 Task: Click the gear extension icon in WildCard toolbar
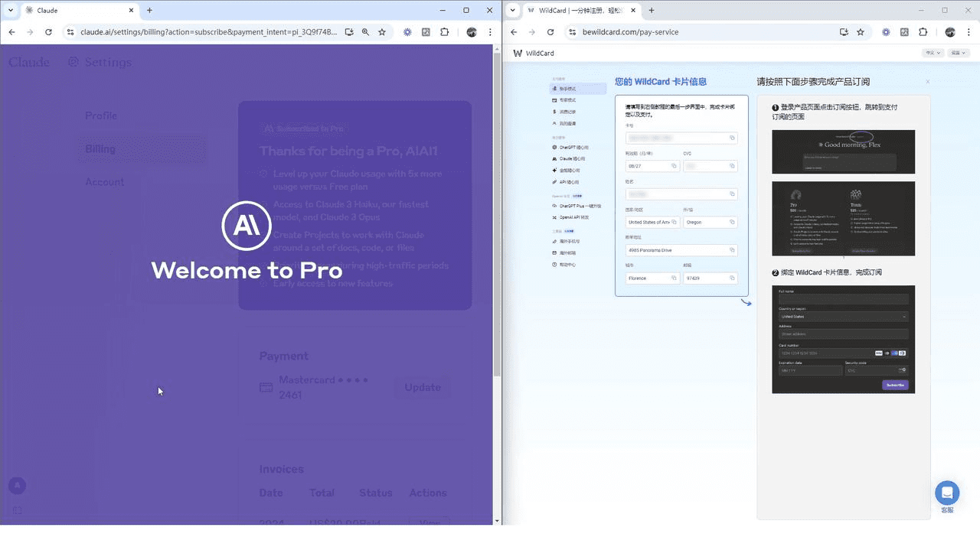click(886, 32)
